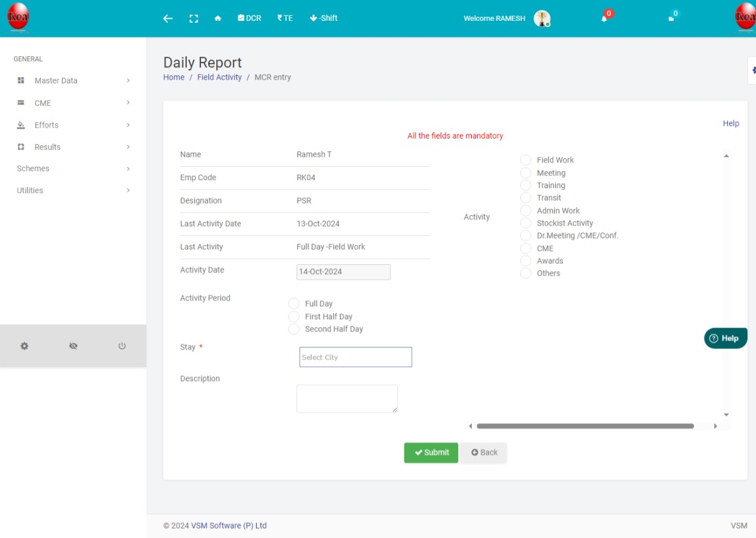Screen dimensions: 756x538
Task: Expand the Schemes section
Action: pos(33,168)
